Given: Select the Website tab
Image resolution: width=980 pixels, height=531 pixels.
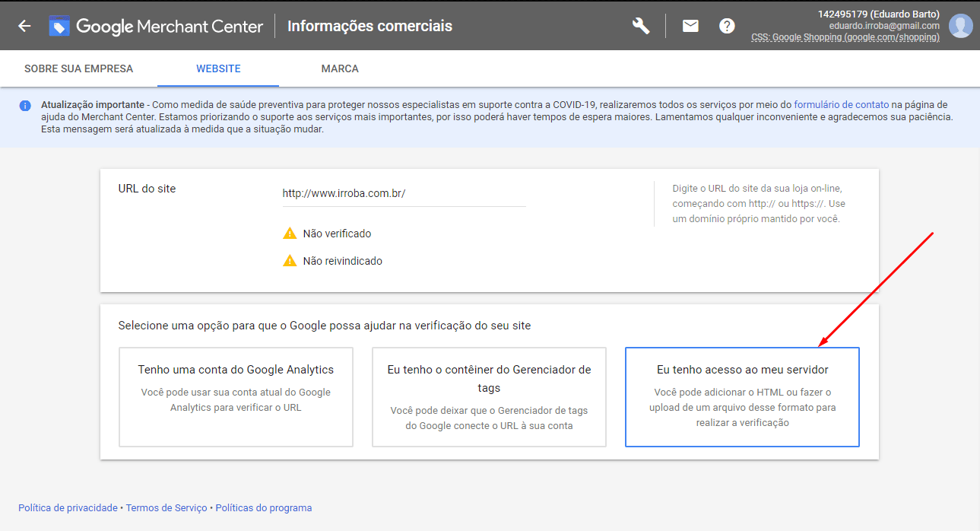Looking at the screenshot, I should pyautogui.click(x=218, y=68).
